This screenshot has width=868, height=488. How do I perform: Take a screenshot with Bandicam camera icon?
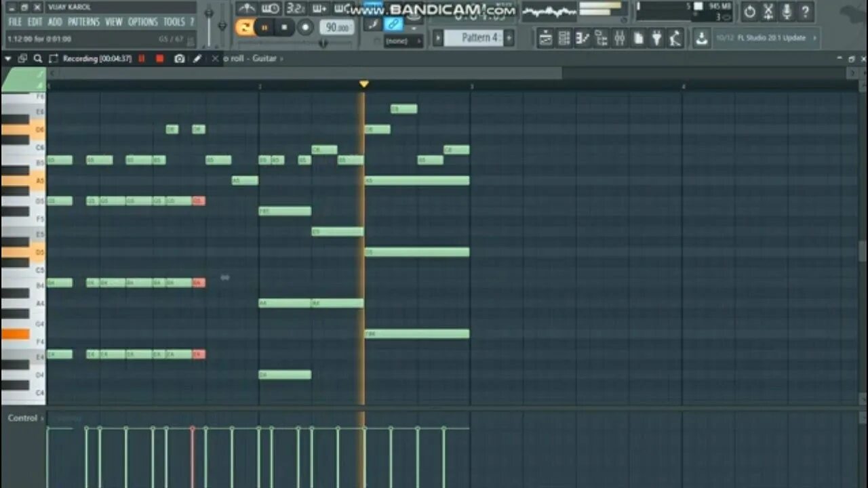click(179, 59)
